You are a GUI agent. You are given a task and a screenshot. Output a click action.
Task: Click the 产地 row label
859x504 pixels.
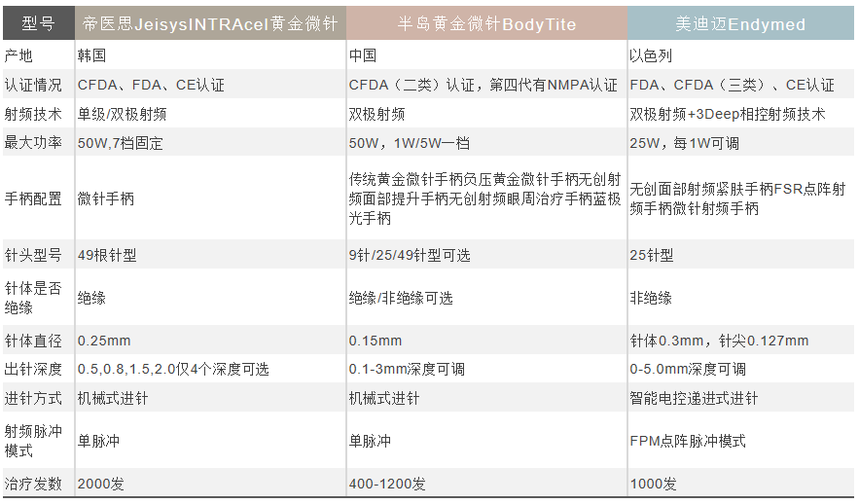[38, 55]
